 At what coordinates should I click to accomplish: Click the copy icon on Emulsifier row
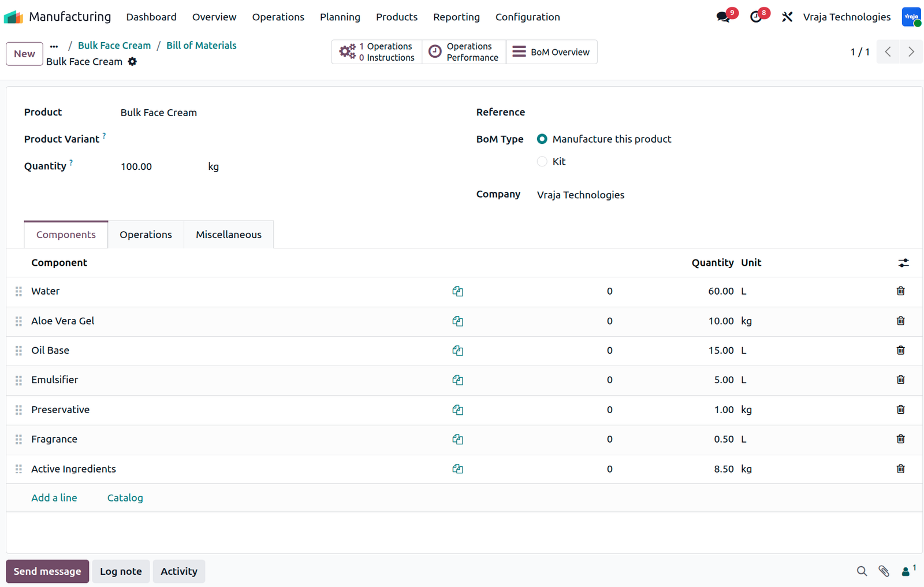point(457,380)
